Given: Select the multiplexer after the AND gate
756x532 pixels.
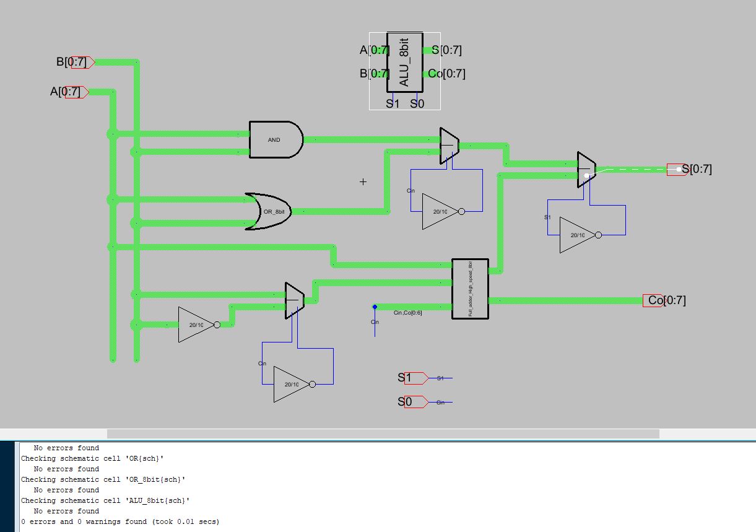Looking at the screenshot, I should (x=449, y=146).
